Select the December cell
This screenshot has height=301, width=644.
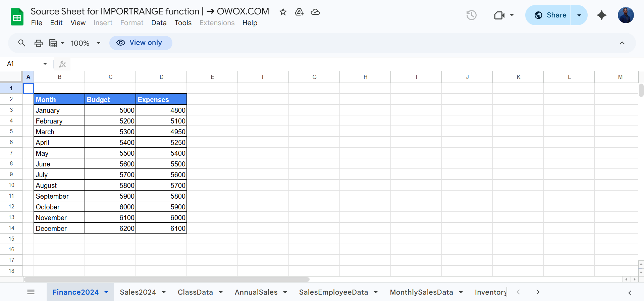pos(59,228)
